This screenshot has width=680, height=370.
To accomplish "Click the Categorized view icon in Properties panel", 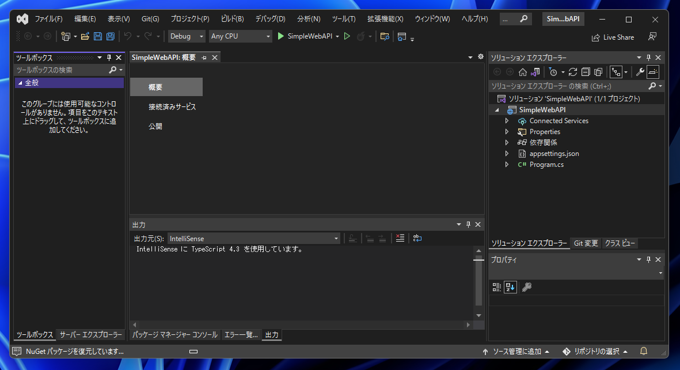I will (x=497, y=287).
